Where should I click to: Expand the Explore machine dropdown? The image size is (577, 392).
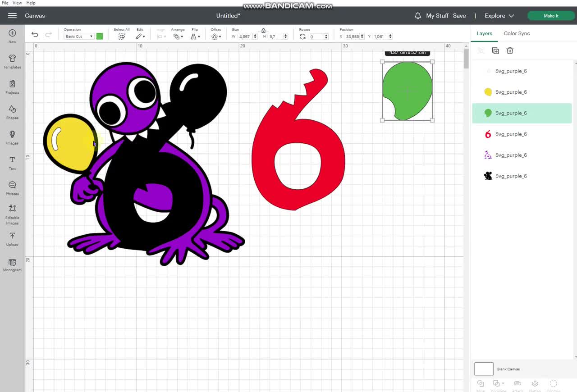[x=499, y=16]
